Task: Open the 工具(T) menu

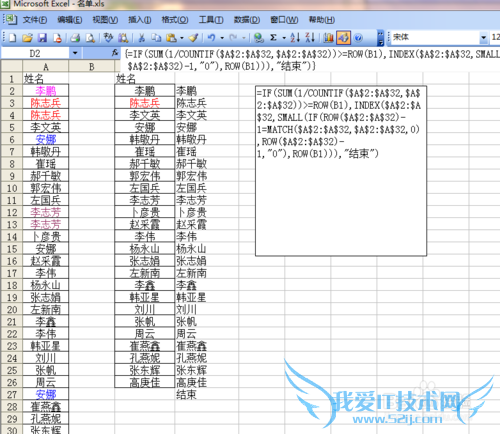Action: [x=211, y=20]
